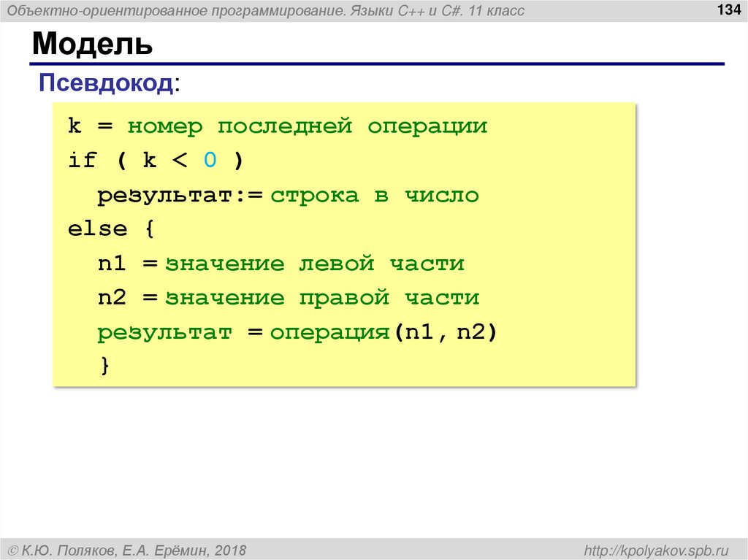Click the slide number 134
Screen dimensions: 748x560
pyautogui.click(x=729, y=9)
